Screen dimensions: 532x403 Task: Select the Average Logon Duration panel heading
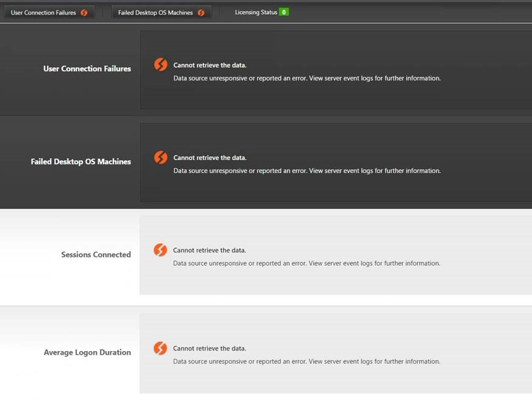(87, 352)
